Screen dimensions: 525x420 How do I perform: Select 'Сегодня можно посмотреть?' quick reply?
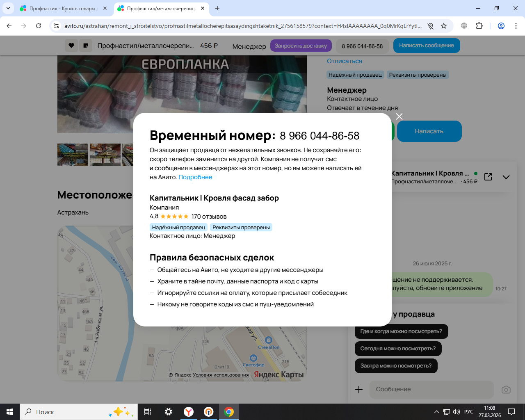point(398,349)
